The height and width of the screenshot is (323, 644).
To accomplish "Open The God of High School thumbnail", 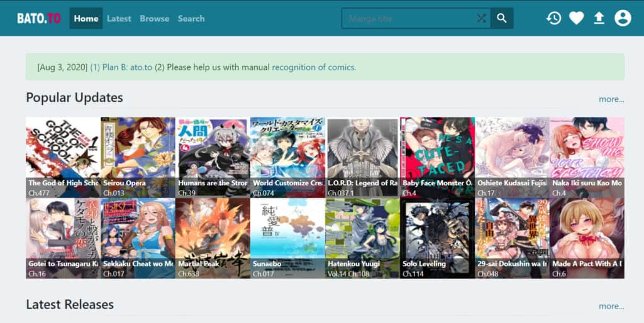I will pos(63,156).
